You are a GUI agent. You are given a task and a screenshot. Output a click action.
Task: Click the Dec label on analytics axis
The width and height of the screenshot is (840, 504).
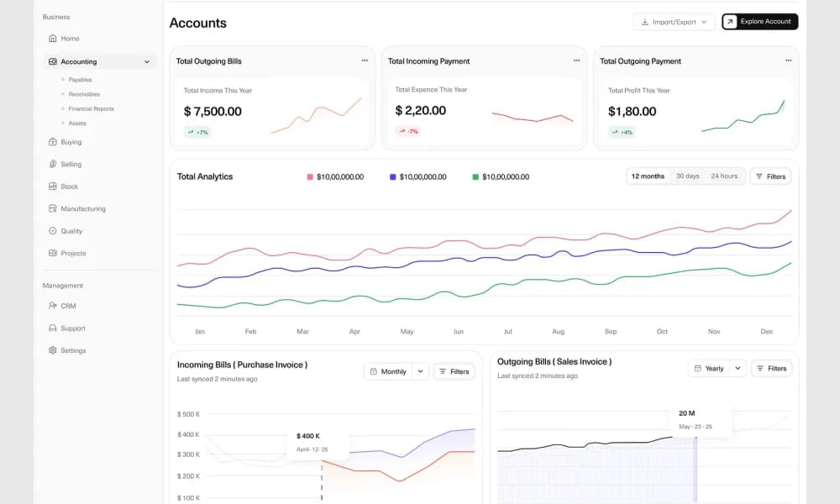point(767,332)
